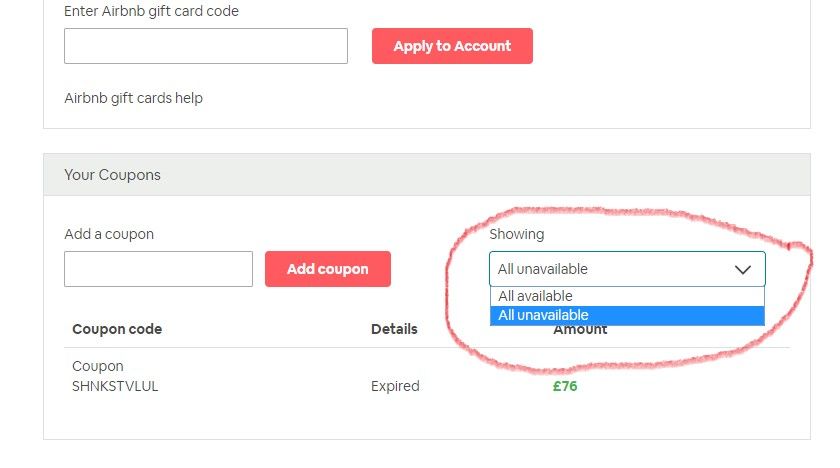Screen dimensions: 840x468
Task: Click the Airbnb gift card code field
Action: pyautogui.click(x=205, y=46)
